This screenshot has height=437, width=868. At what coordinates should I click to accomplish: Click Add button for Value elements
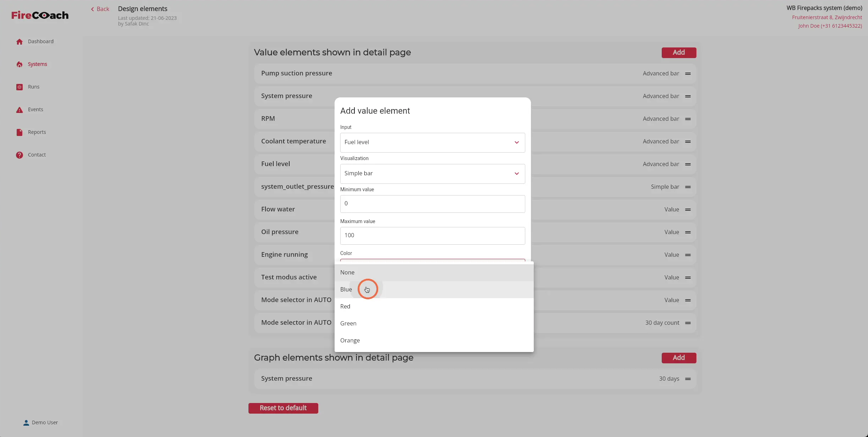[679, 52]
